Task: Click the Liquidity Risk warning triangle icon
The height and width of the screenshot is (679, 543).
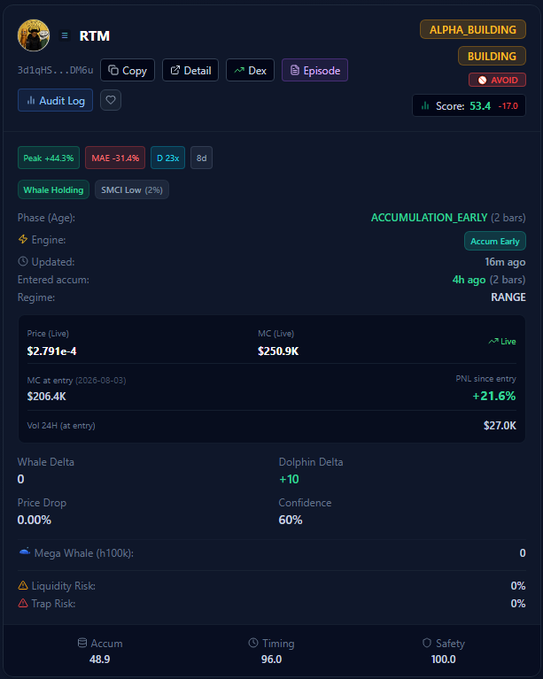Action: pyautogui.click(x=23, y=585)
